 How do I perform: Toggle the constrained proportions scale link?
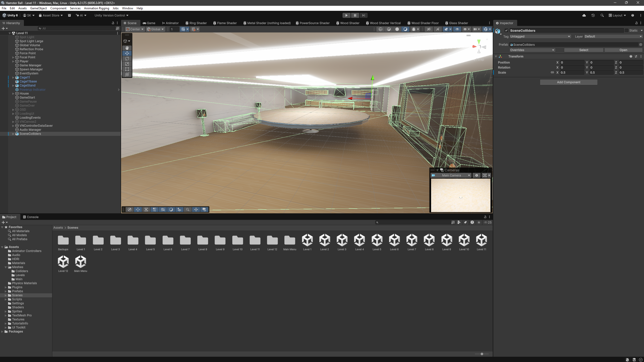tap(552, 72)
